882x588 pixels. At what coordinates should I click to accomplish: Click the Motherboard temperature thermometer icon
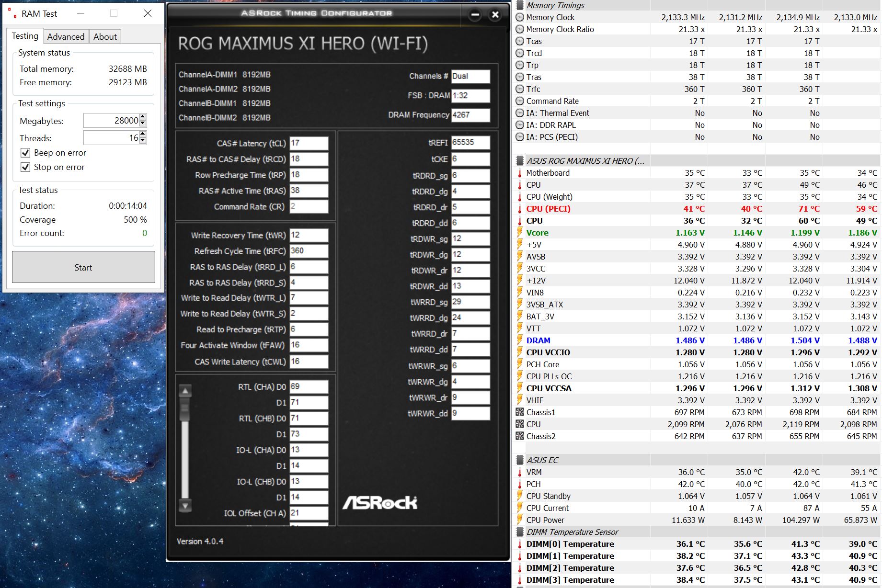coord(519,173)
